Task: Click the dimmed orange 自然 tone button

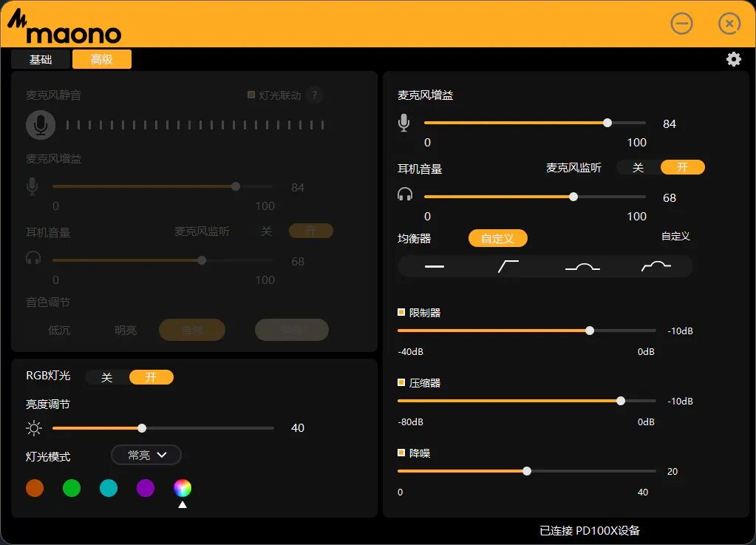Action: 192,330
